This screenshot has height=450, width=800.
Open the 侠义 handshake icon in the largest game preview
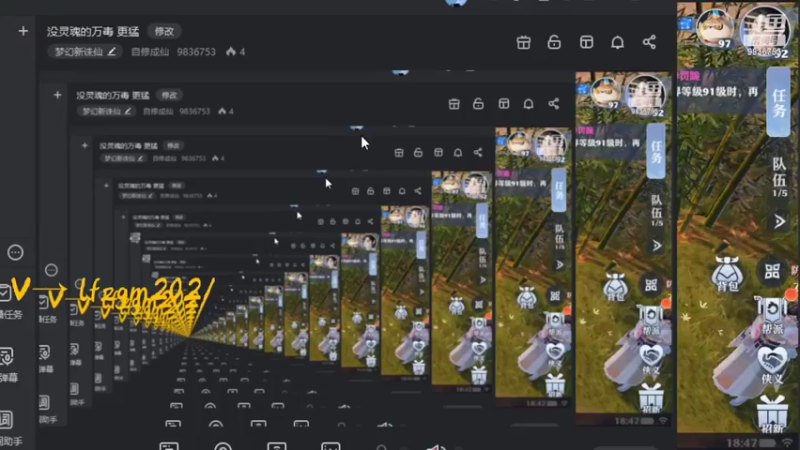coord(772,364)
